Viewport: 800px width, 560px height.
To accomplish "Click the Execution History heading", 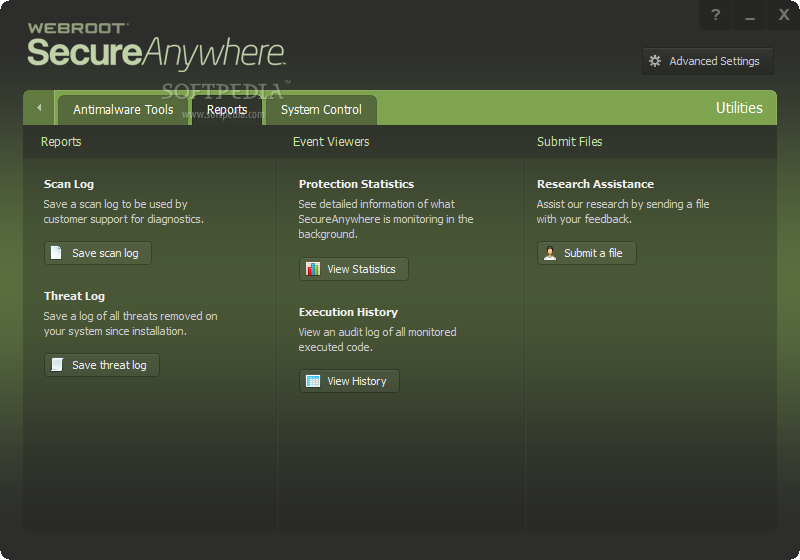I will pyautogui.click(x=348, y=312).
